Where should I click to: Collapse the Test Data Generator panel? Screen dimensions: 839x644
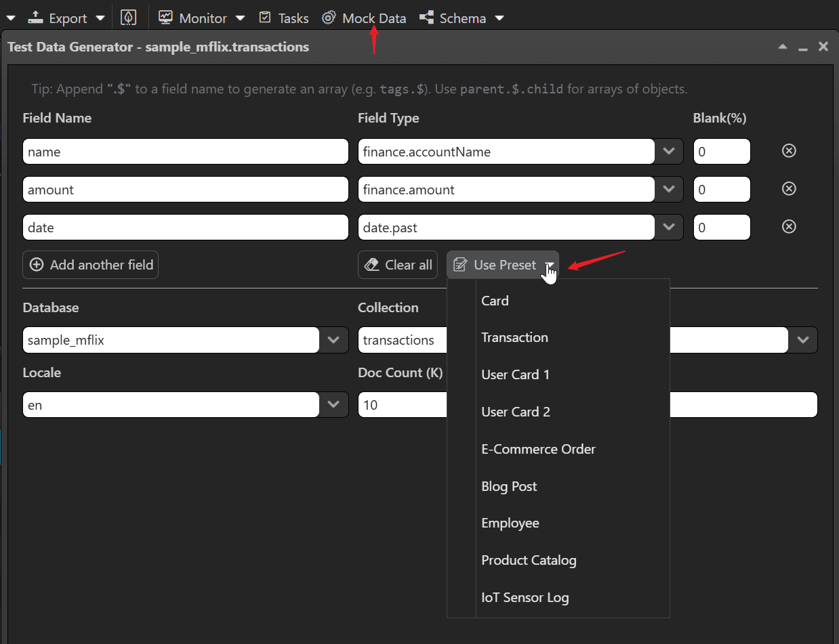(x=783, y=47)
